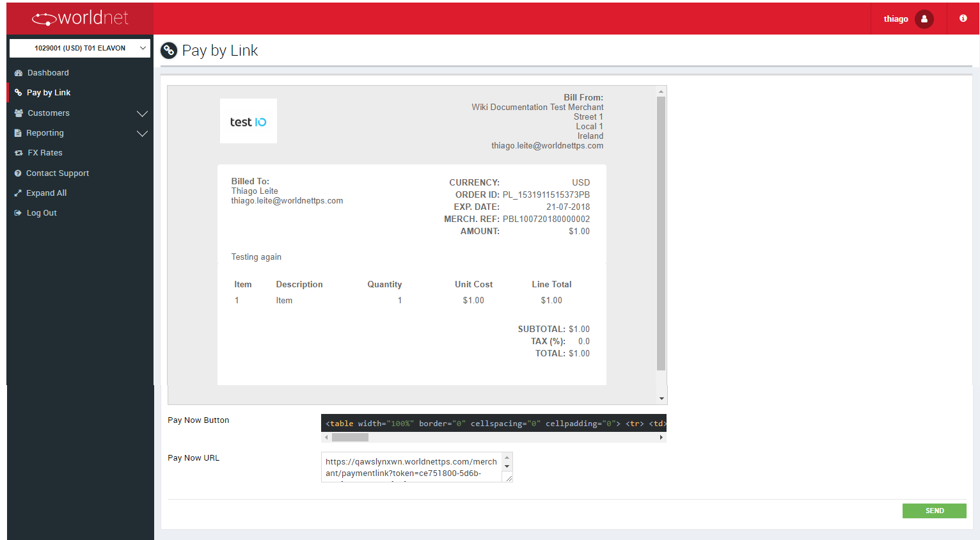
Task: Open the terminal selector 1029001 (USD) T01 ELAVON
Action: [x=80, y=48]
